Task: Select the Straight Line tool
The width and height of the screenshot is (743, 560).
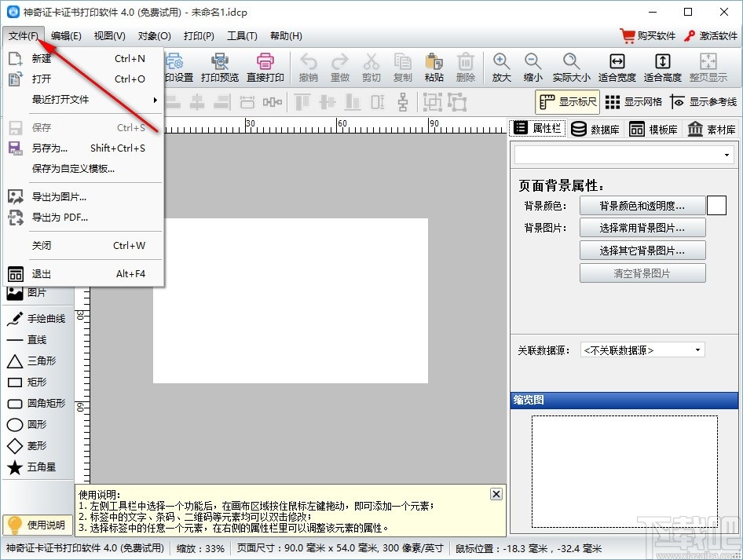Action: tap(27, 340)
